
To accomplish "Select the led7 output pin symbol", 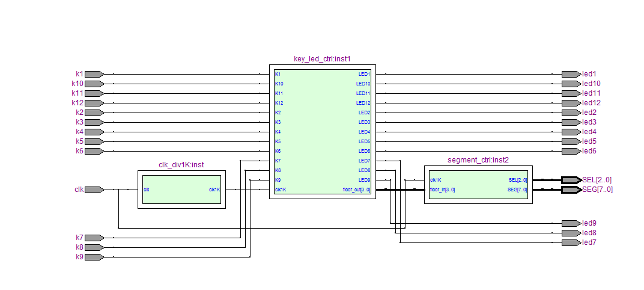I will (x=571, y=242).
